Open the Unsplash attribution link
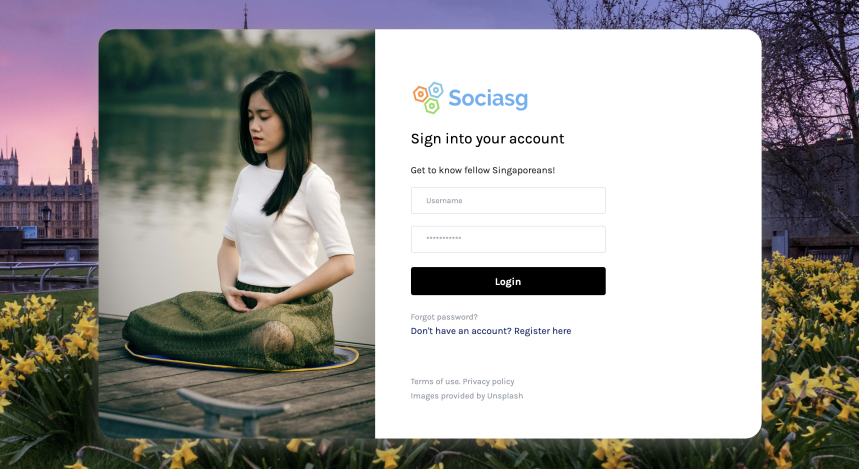 505,396
